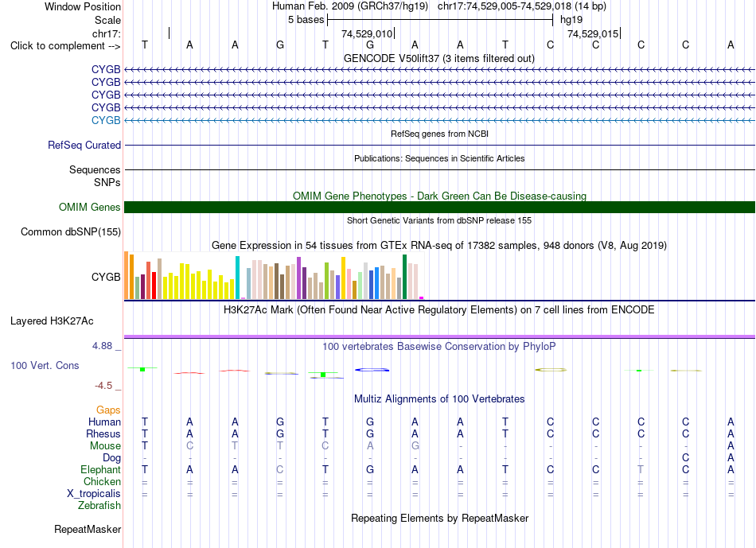Open the RefSeq Curated track label
756x548 pixels.
coord(84,145)
